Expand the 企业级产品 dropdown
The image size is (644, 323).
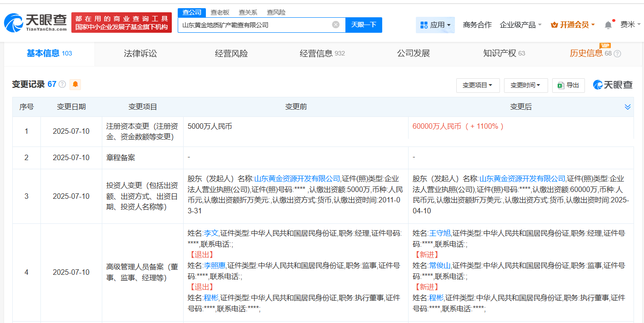[x=520, y=25]
